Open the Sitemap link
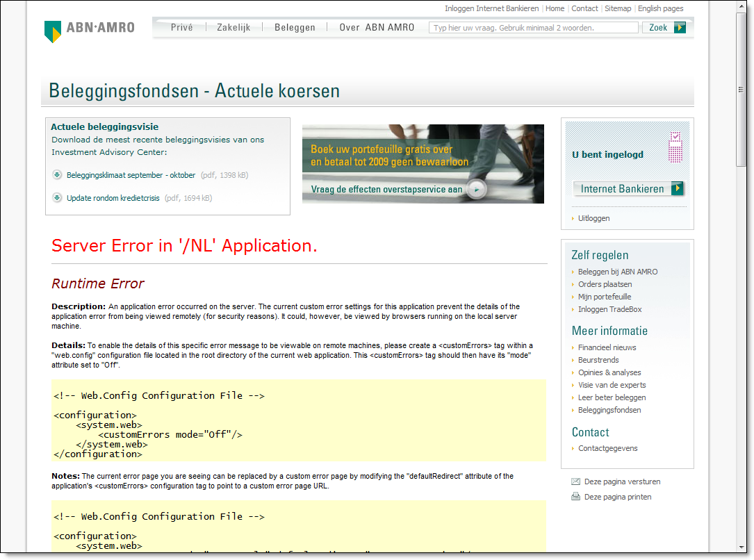 618,8
